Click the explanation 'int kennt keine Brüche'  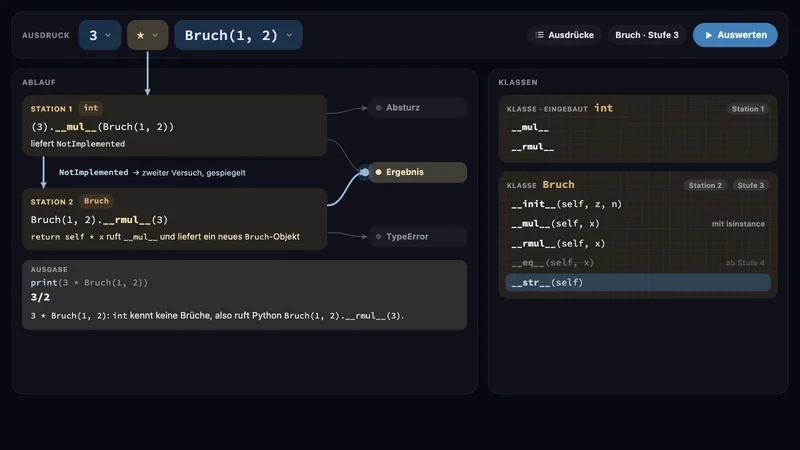tap(217, 316)
